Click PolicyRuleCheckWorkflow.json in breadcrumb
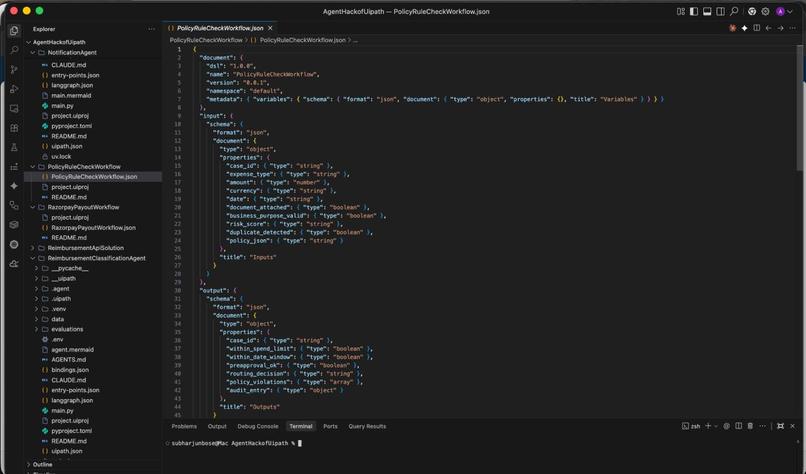 (302, 40)
